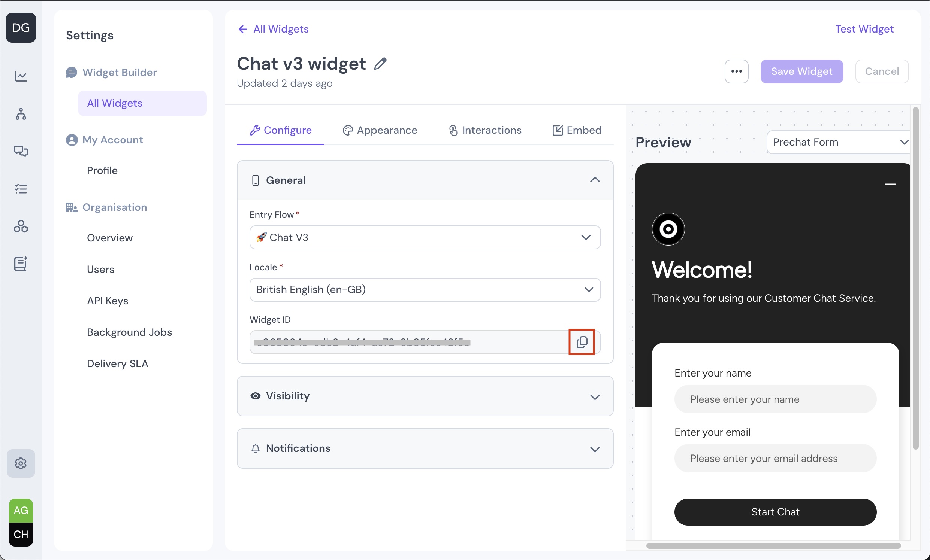Screen dimensions: 930x560
Task: Switch to the Appearance tab
Action: point(380,130)
